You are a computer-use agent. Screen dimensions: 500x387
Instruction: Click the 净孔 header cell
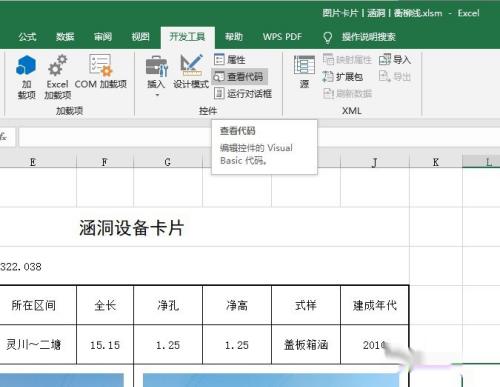click(168, 305)
